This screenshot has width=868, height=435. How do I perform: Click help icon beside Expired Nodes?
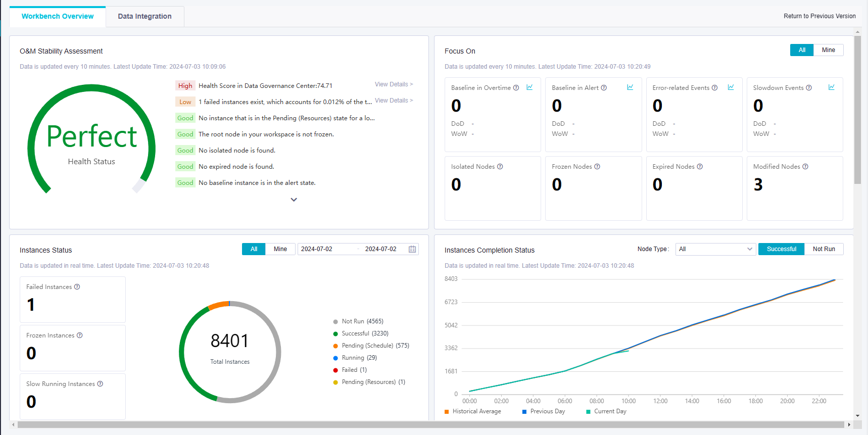click(700, 167)
